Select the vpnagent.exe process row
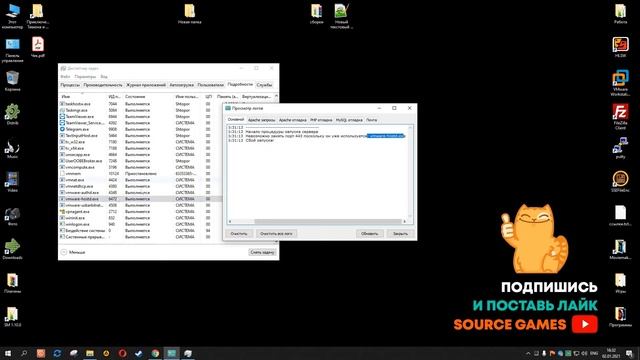The width and height of the screenshot is (640, 360). (x=141, y=211)
